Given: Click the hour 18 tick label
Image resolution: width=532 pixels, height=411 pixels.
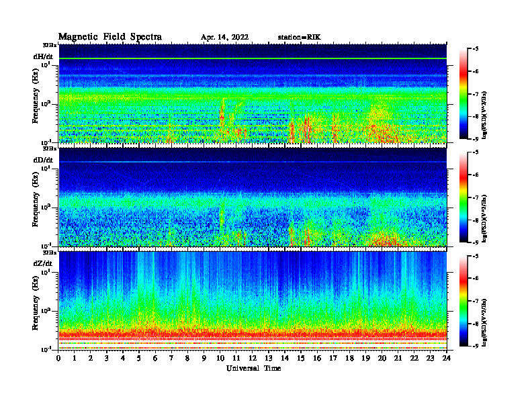Looking at the screenshot, I should [349, 358].
